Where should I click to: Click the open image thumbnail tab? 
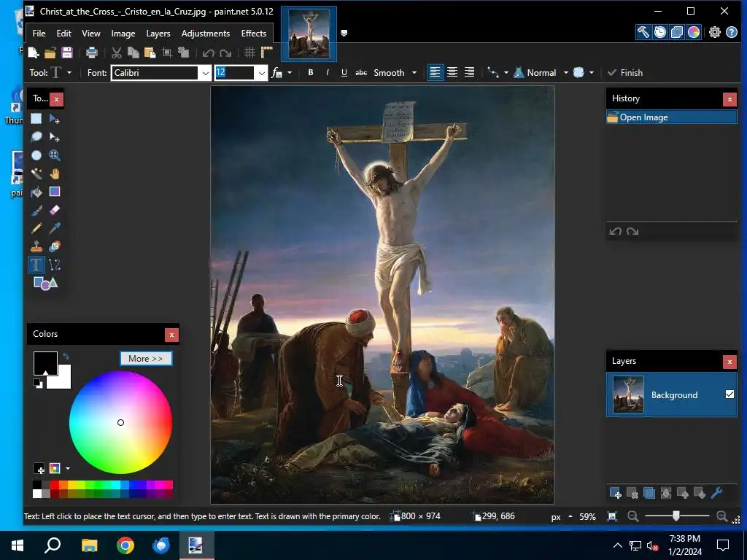click(309, 34)
